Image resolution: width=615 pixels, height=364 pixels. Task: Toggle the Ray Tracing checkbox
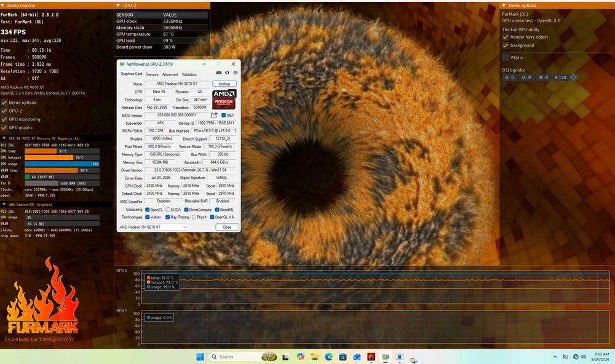click(x=168, y=217)
